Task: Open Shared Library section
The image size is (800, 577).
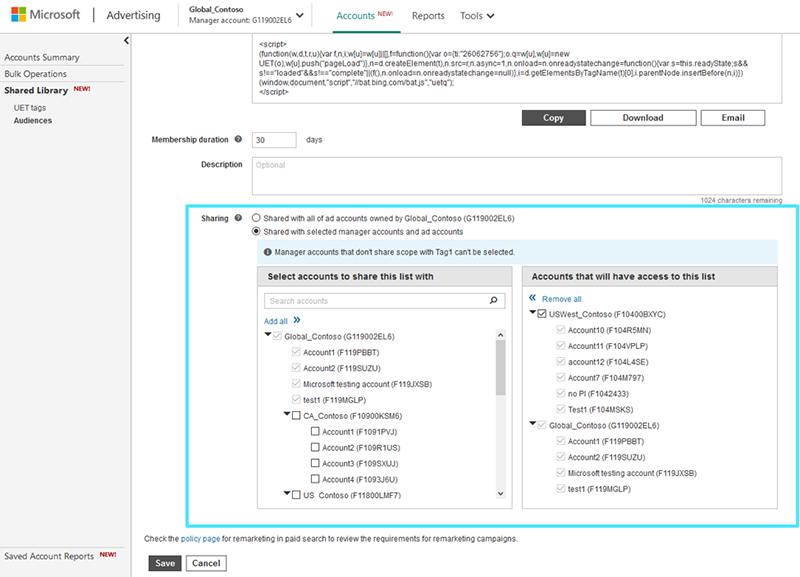Action: [36, 90]
